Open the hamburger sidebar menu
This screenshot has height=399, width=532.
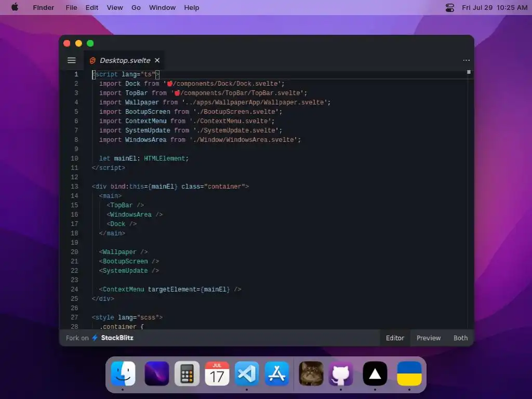coord(72,60)
